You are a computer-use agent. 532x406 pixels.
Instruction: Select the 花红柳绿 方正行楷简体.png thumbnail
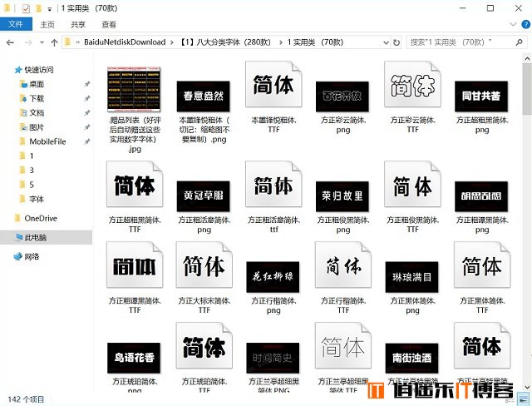pyautogui.click(x=273, y=277)
